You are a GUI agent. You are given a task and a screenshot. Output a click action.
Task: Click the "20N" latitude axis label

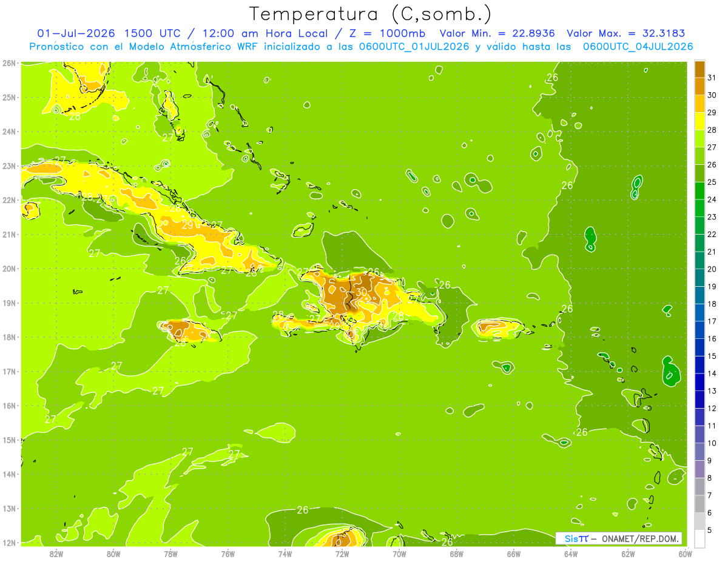pyautogui.click(x=8, y=269)
